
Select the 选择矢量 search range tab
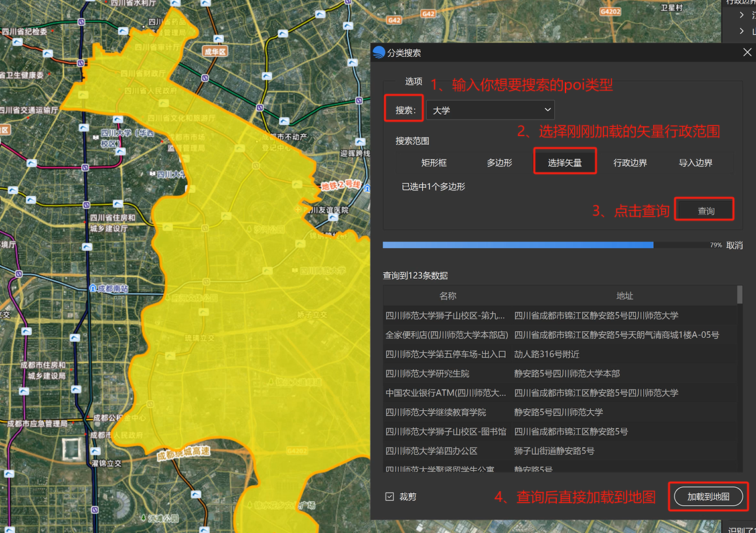(565, 163)
